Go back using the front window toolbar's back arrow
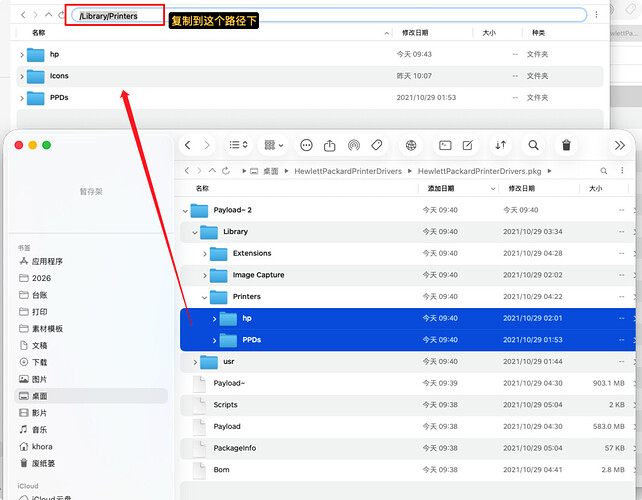This screenshot has height=500, width=642. tap(188, 145)
